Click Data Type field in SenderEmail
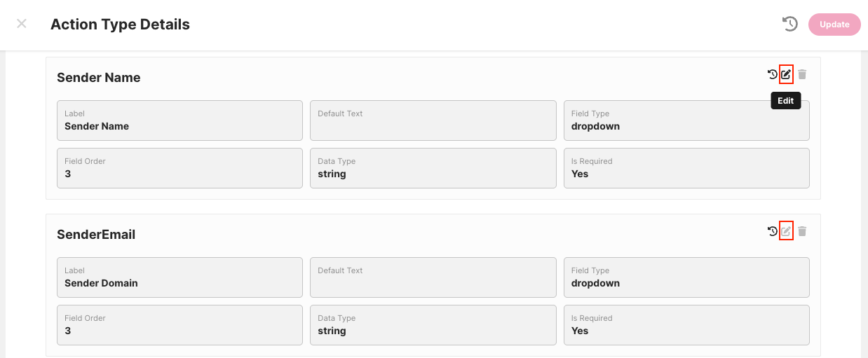This screenshot has height=358, width=868. click(x=433, y=325)
